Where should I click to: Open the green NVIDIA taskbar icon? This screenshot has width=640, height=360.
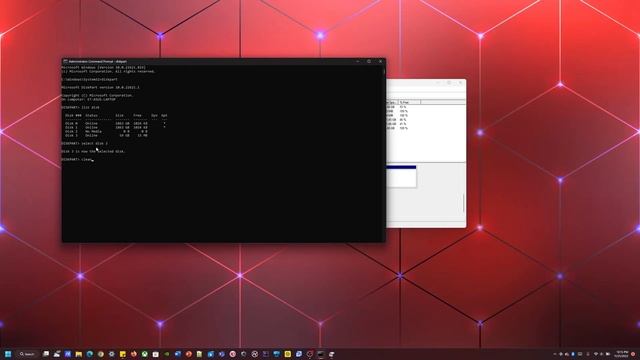167,354
